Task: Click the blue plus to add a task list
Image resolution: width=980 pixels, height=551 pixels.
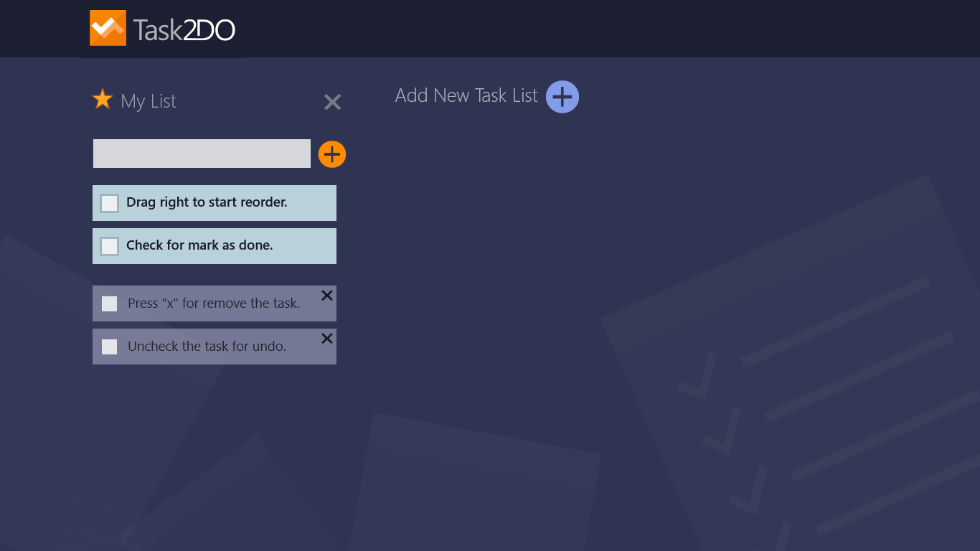Action: point(562,97)
